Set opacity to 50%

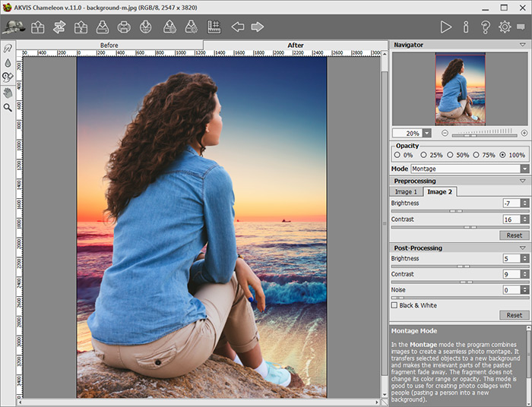coord(450,155)
